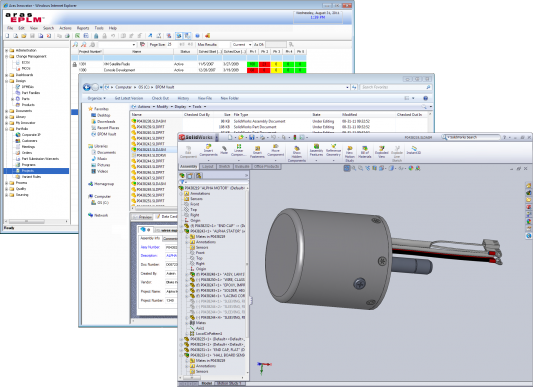Expand the Organize dropdown menu

point(97,98)
